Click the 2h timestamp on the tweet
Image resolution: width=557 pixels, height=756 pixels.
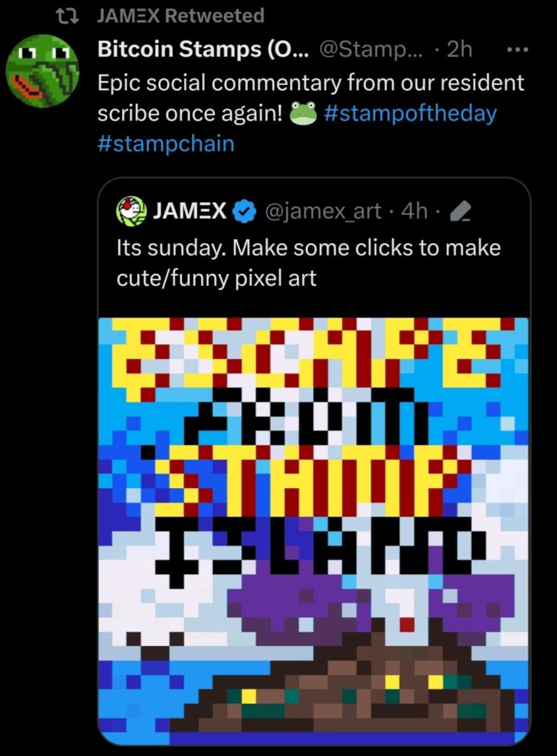460,50
